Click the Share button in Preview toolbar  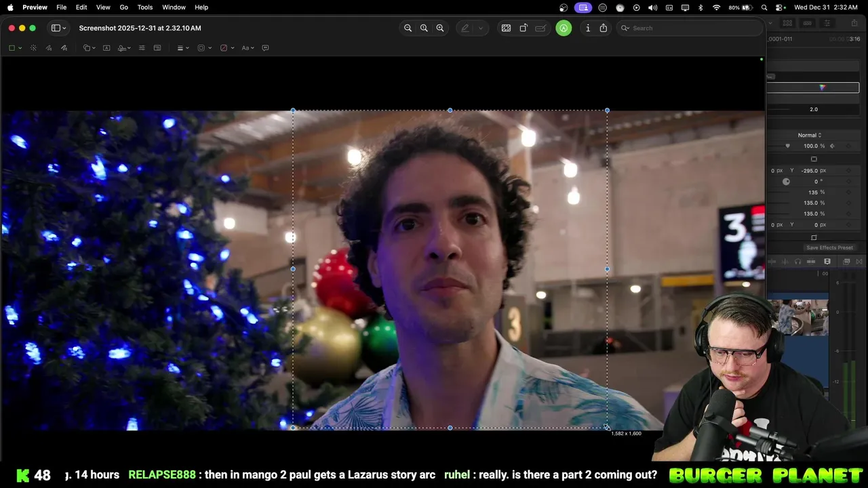click(x=604, y=28)
